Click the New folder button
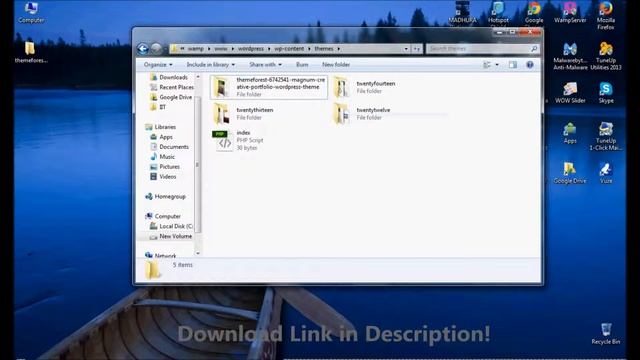Screen dimensions: 640x360 (336, 64)
